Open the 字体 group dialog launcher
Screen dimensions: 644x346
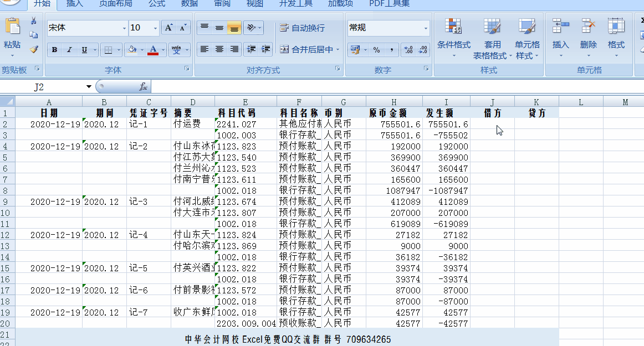(x=186, y=69)
